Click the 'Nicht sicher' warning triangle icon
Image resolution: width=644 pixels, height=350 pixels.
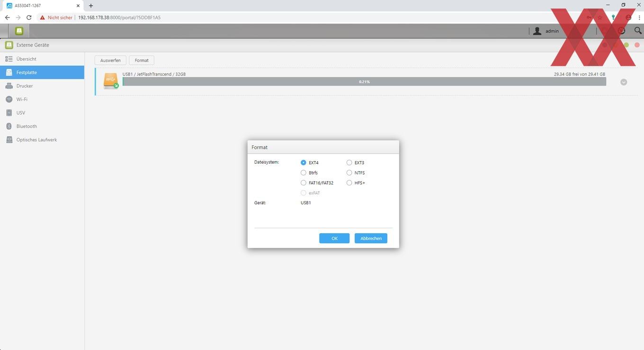click(42, 17)
